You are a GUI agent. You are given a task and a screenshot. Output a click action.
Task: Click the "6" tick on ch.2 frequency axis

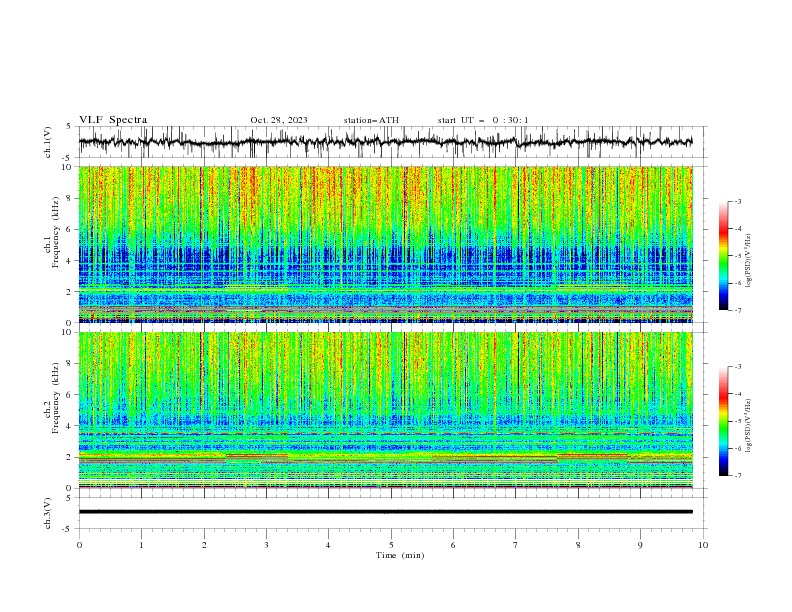[70, 395]
